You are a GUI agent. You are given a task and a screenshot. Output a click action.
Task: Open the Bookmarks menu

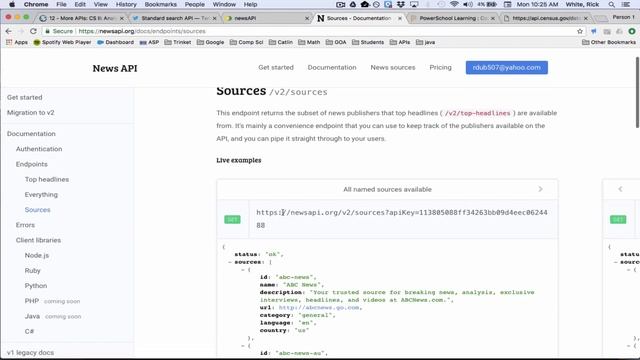click(x=160, y=4)
